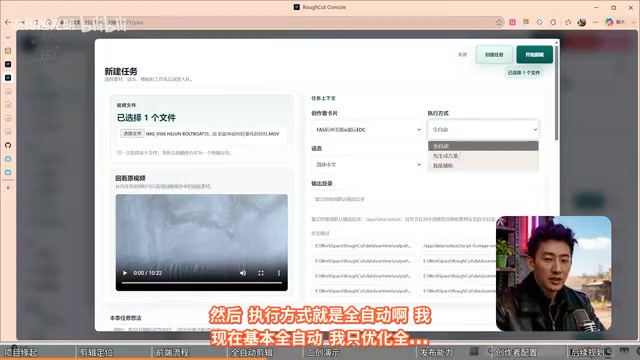Click the 回看原视频 section title

point(130,178)
